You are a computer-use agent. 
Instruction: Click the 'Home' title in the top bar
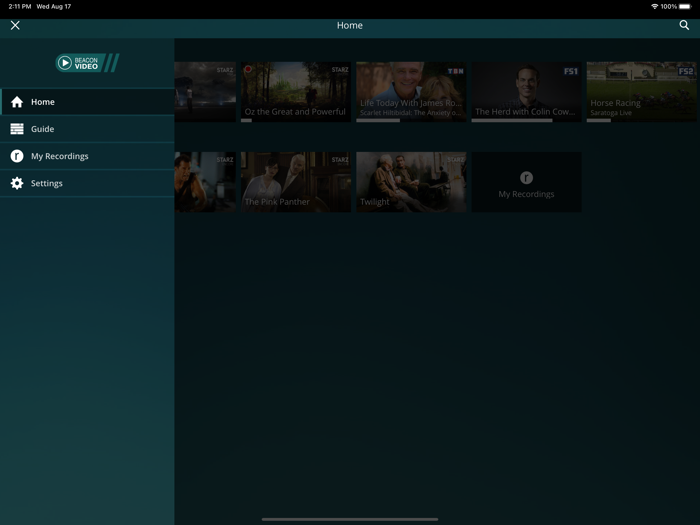click(350, 25)
